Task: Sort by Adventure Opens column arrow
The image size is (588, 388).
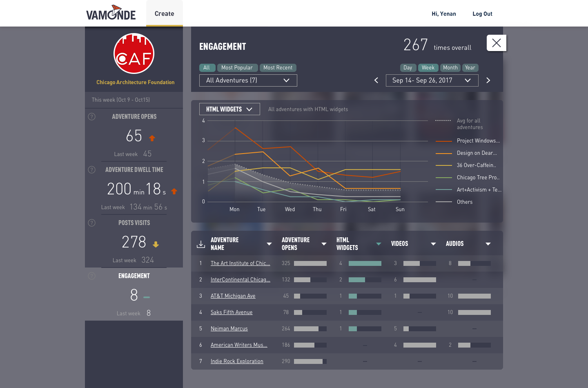Action: point(324,244)
